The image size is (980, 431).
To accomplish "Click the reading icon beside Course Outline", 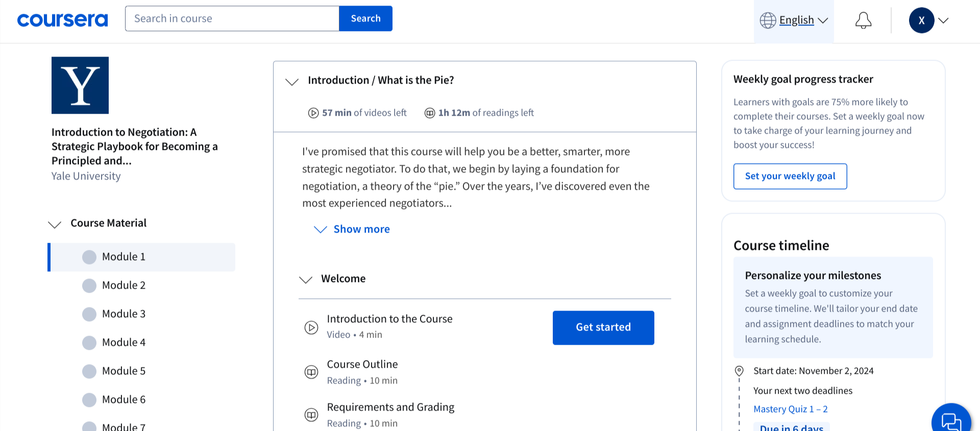I will coord(311,372).
